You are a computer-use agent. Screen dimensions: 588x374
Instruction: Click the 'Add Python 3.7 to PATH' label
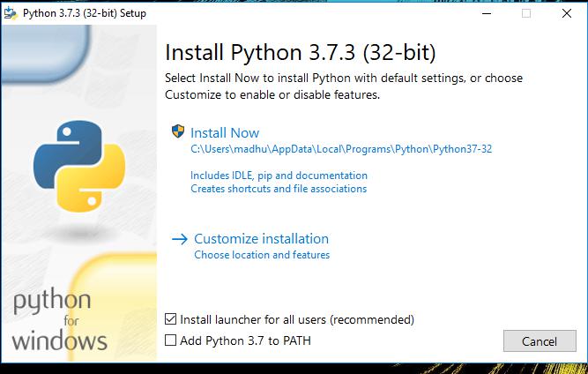[x=245, y=340]
